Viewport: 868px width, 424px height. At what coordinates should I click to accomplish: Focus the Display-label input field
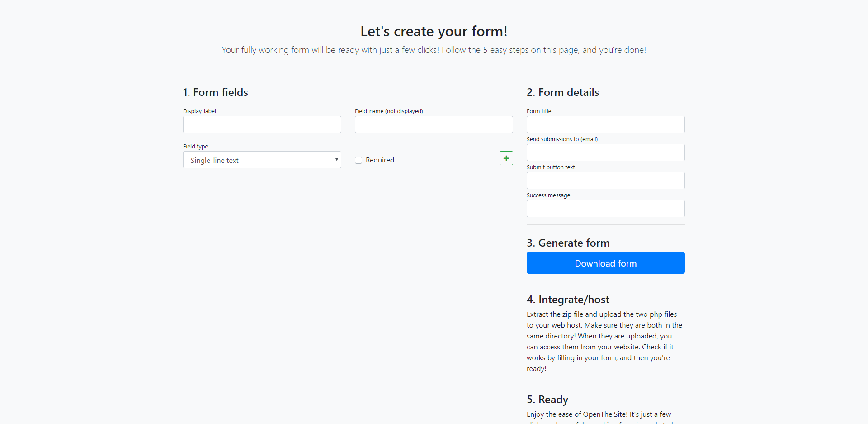point(262,124)
